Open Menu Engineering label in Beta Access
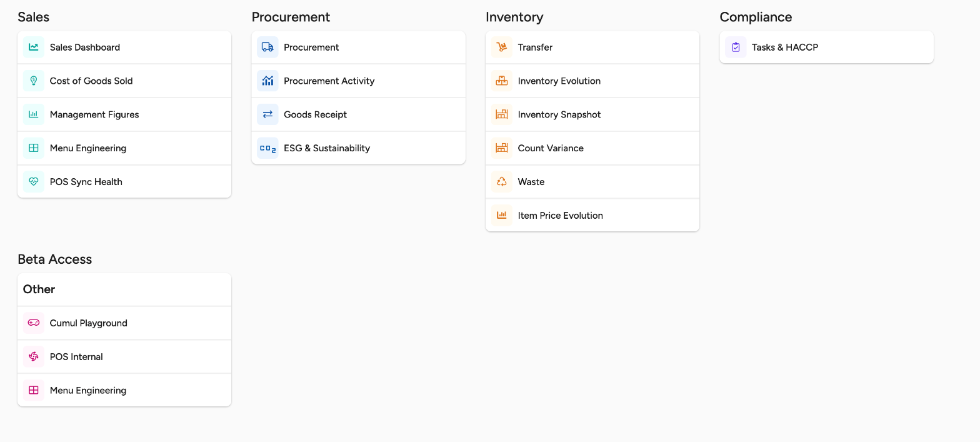The image size is (980, 442). [88, 391]
